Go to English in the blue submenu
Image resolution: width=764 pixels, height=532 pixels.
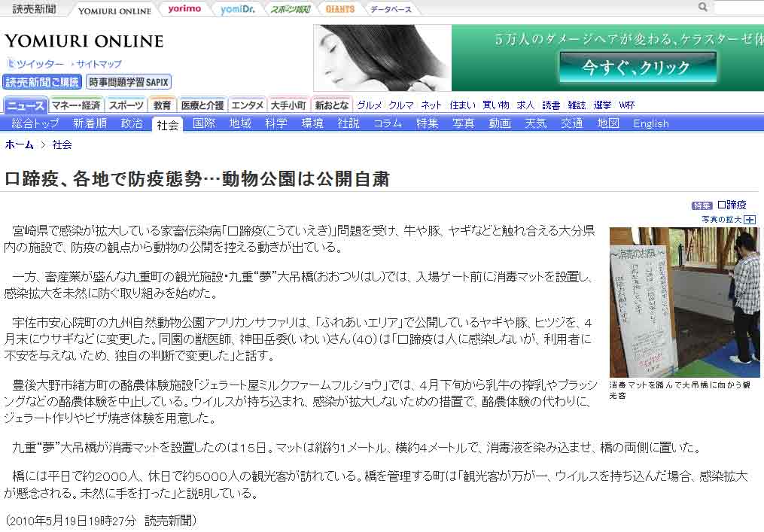point(650,123)
